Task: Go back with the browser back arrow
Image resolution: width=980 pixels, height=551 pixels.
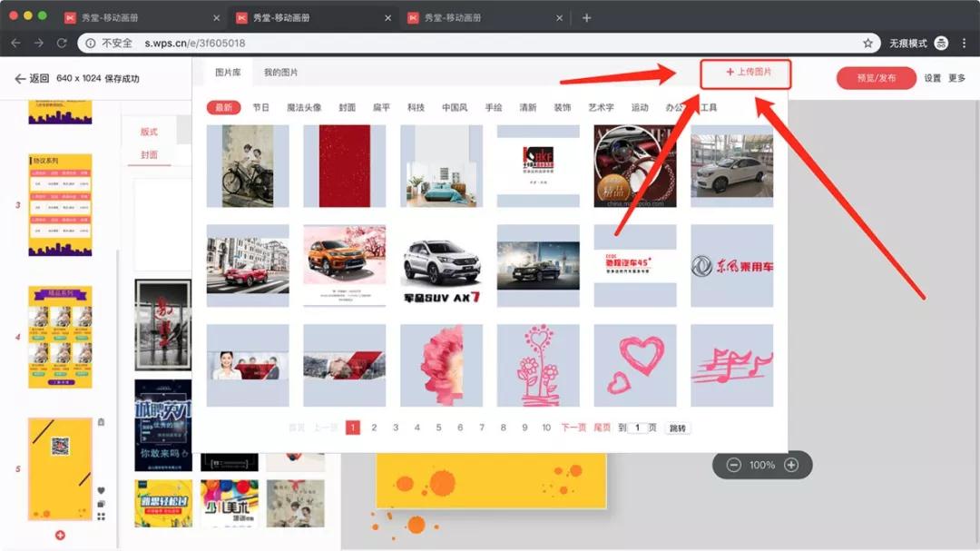Action: (16, 44)
